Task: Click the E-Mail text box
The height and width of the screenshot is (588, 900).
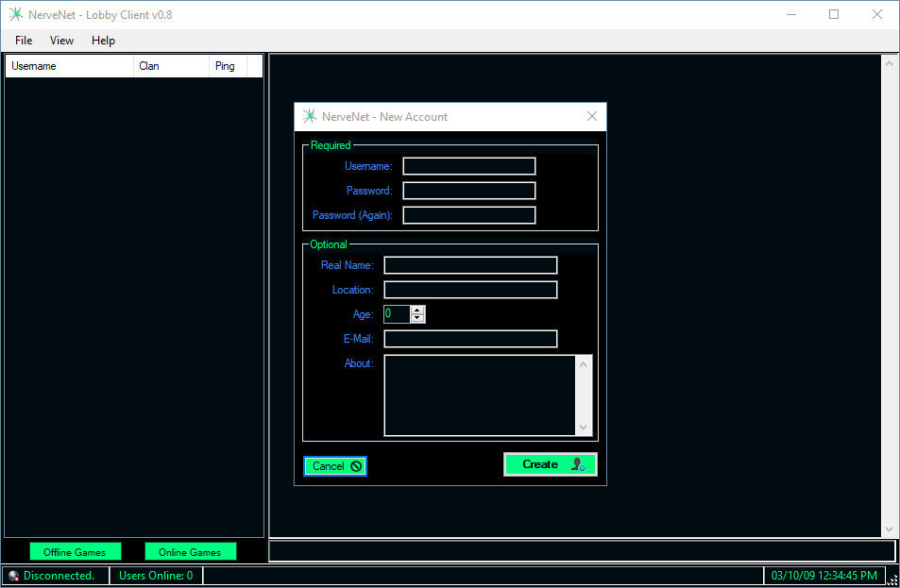Action: tap(470, 339)
